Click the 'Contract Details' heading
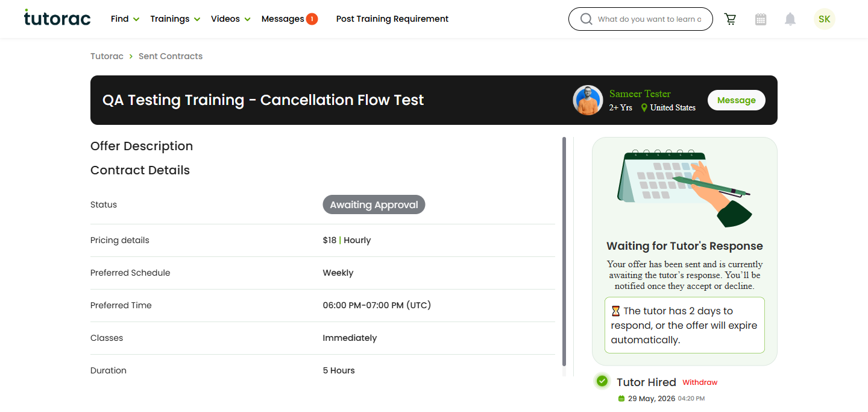 [x=140, y=170]
